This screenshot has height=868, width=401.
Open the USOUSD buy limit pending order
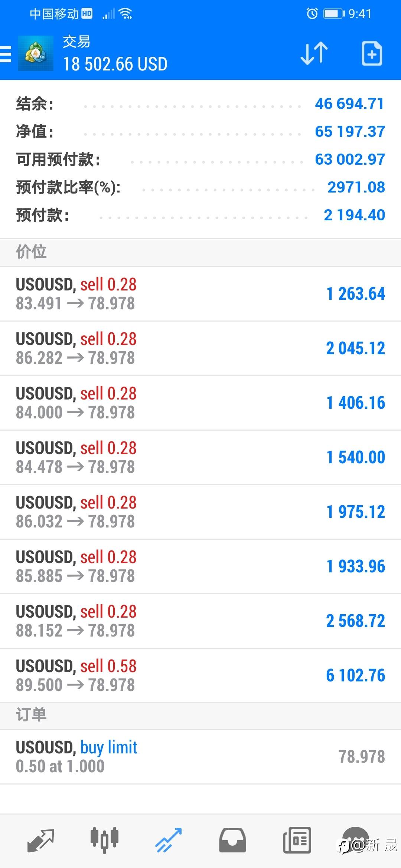coord(200,757)
